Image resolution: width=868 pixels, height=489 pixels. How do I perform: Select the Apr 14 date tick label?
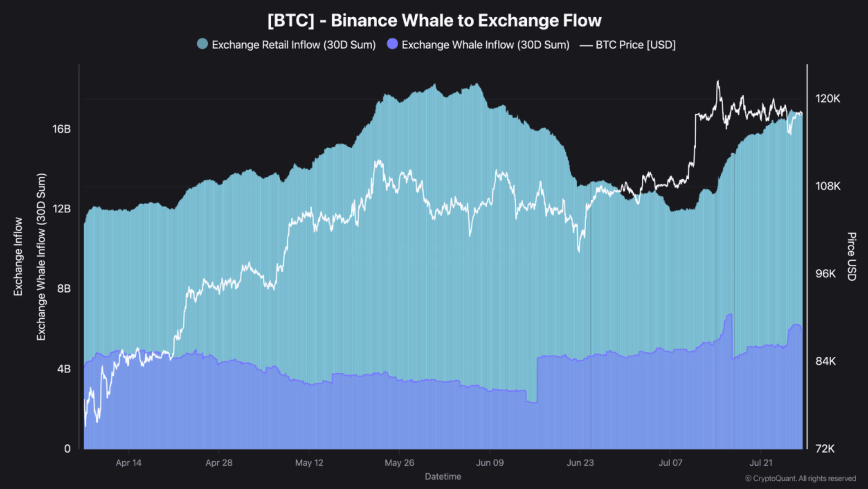click(128, 463)
